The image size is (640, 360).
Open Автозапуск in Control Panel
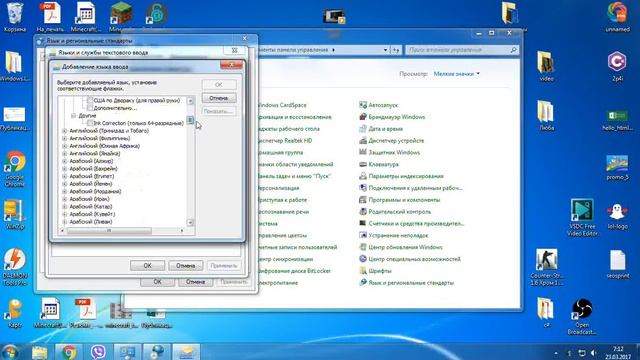(x=378, y=105)
